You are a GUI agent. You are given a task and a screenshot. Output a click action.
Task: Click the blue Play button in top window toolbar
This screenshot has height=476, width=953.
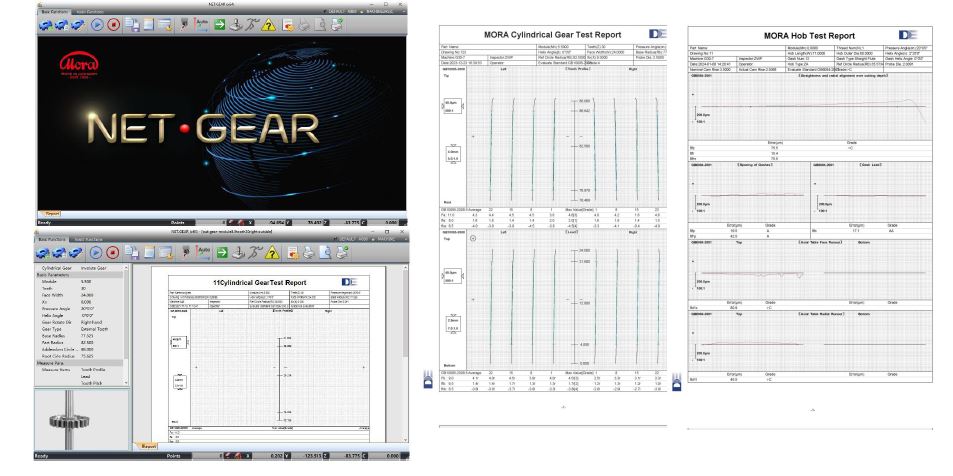[x=97, y=25]
